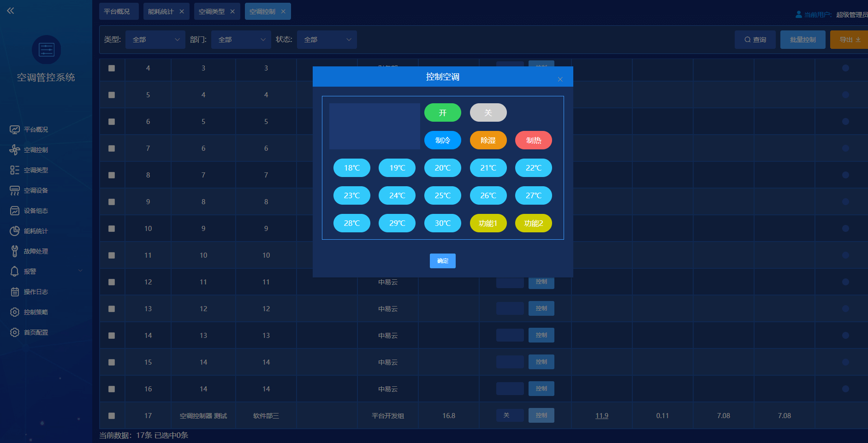Click the 导出 export button
This screenshot has height=443, width=868.
point(850,40)
